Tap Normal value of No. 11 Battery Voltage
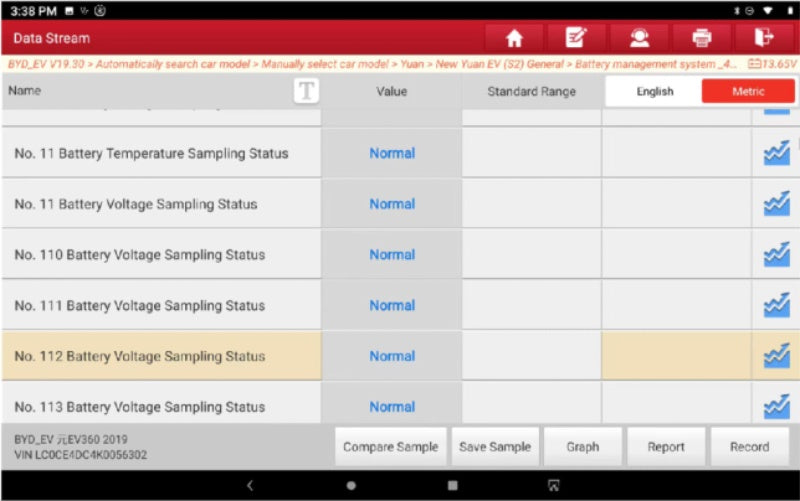800x501 pixels. tap(392, 204)
